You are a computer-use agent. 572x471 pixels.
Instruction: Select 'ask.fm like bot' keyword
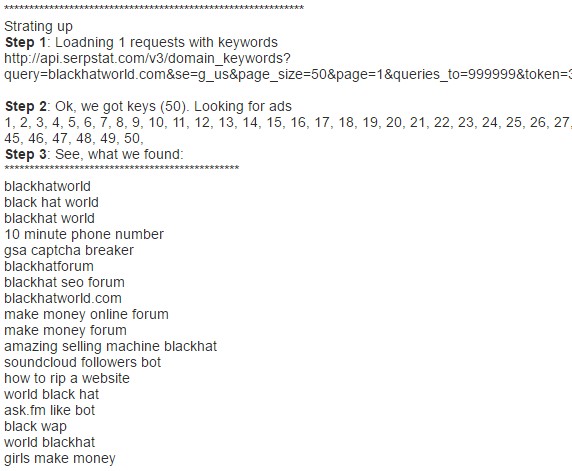pyautogui.click(x=50, y=410)
